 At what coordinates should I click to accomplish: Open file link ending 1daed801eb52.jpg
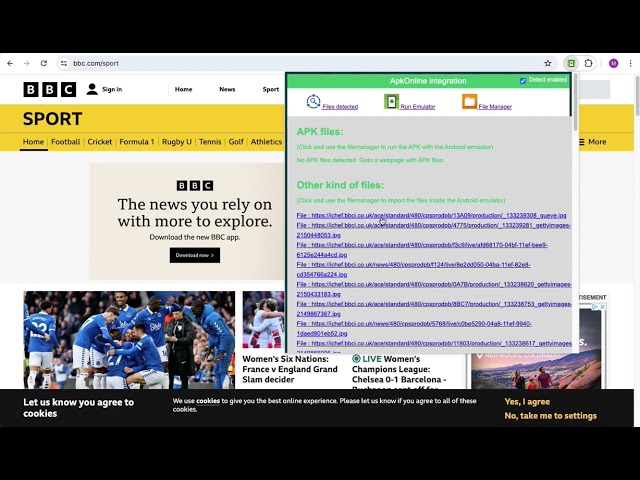tap(414, 328)
